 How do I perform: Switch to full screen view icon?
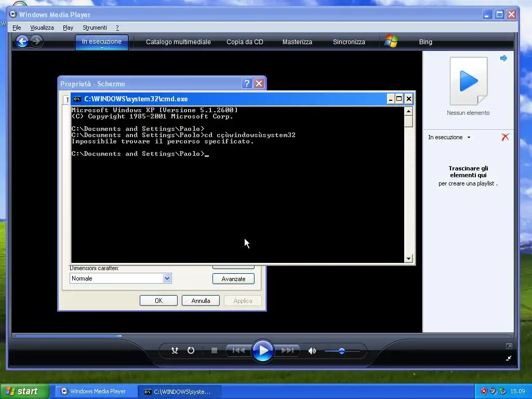pos(509,347)
